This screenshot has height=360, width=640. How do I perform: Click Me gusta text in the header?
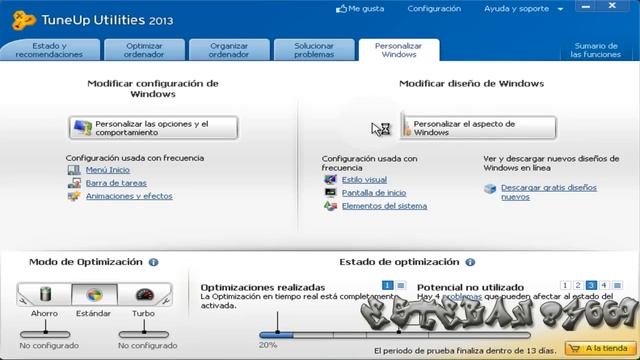pos(366,9)
